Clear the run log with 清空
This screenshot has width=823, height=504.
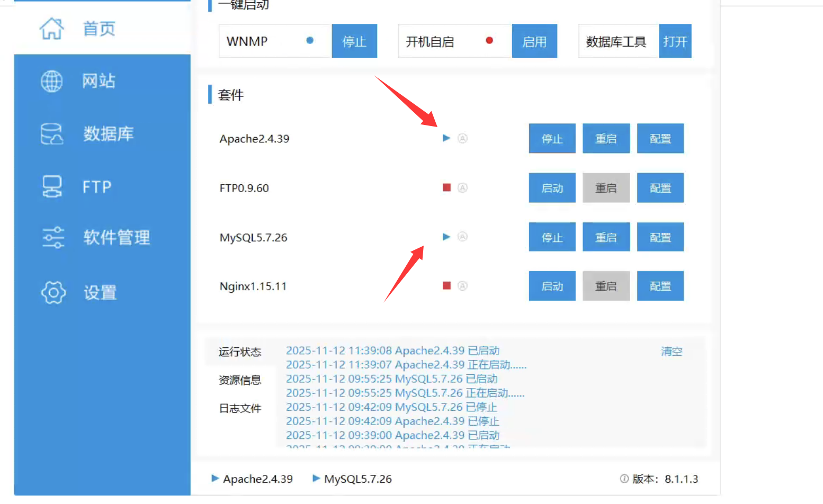click(x=671, y=352)
